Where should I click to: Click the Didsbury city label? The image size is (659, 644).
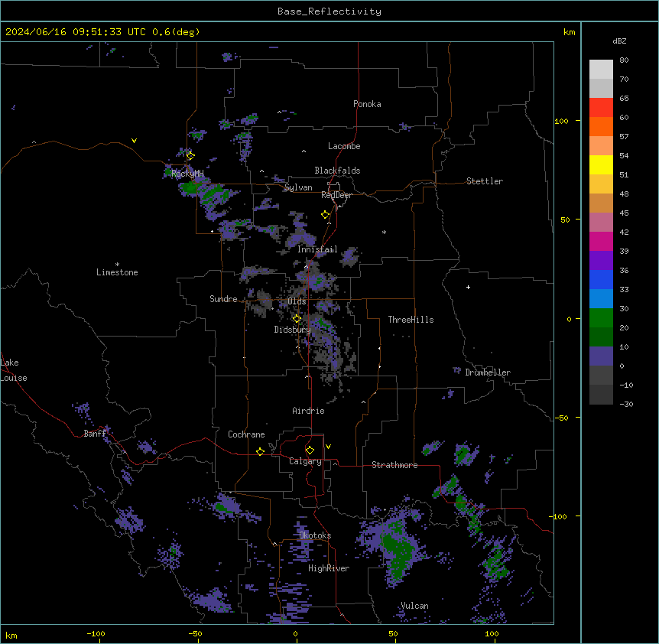[x=293, y=330]
